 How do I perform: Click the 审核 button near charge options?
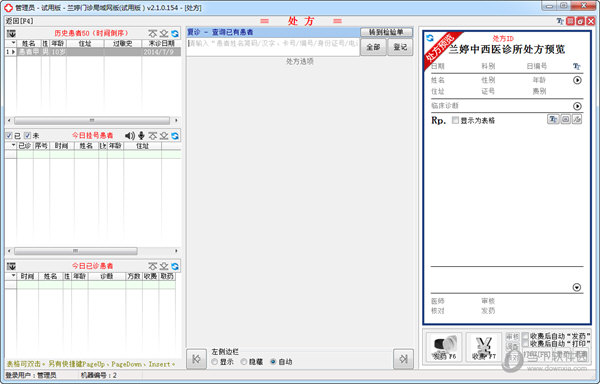[512, 337]
